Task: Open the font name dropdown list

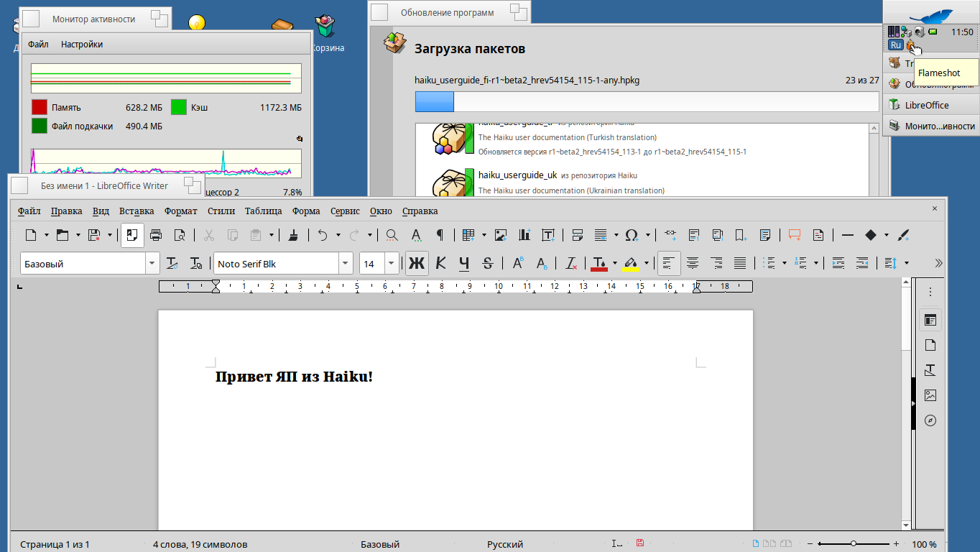Action: coord(346,264)
